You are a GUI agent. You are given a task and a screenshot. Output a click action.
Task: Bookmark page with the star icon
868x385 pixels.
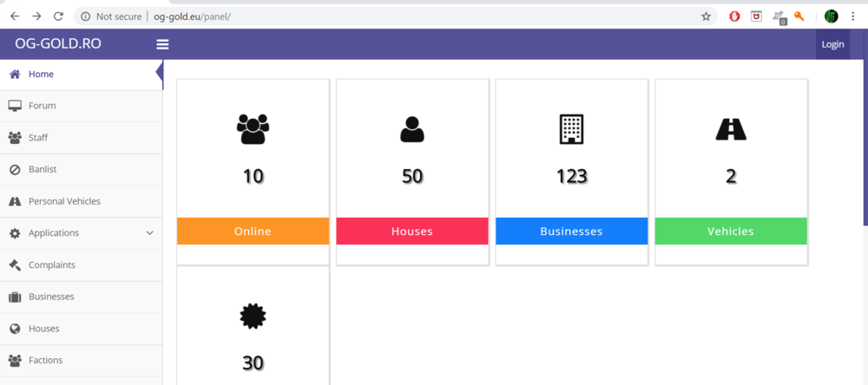click(706, 16)
